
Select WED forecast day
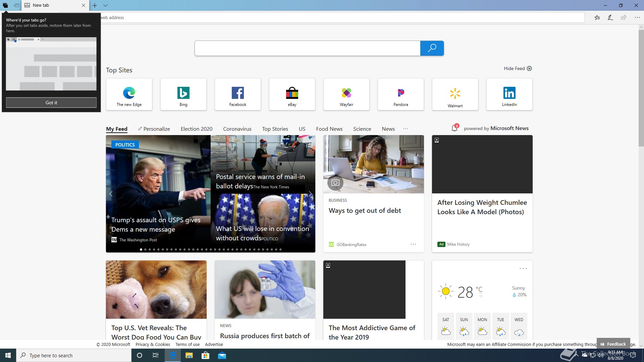pyautogui.click(x=519, y=327)
